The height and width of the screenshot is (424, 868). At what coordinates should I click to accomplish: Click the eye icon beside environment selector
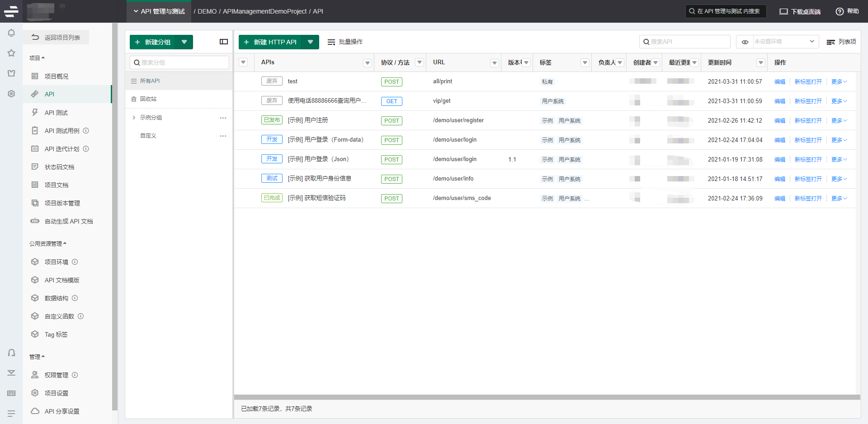[x=745, y=42]
